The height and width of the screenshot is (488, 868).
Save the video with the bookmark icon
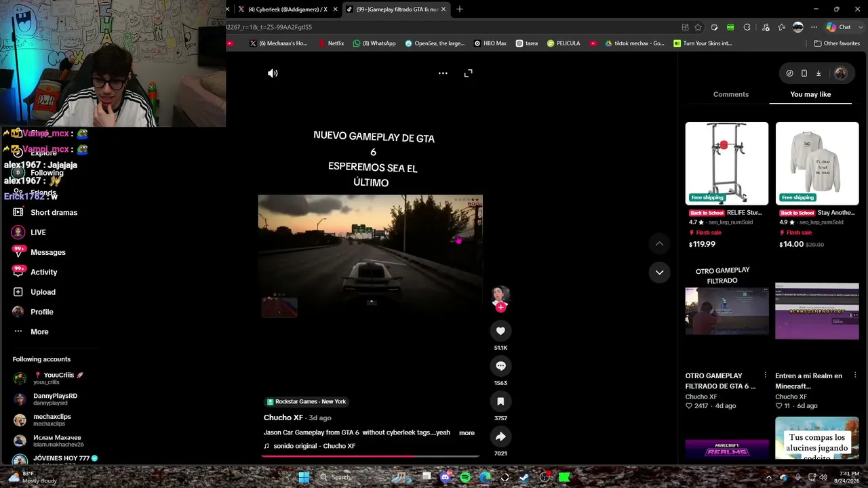pos(500,401)
